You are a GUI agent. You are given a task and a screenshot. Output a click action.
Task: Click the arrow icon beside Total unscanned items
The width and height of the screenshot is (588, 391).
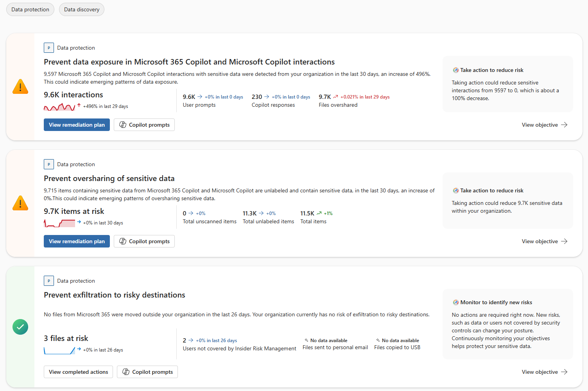point(191,213)
